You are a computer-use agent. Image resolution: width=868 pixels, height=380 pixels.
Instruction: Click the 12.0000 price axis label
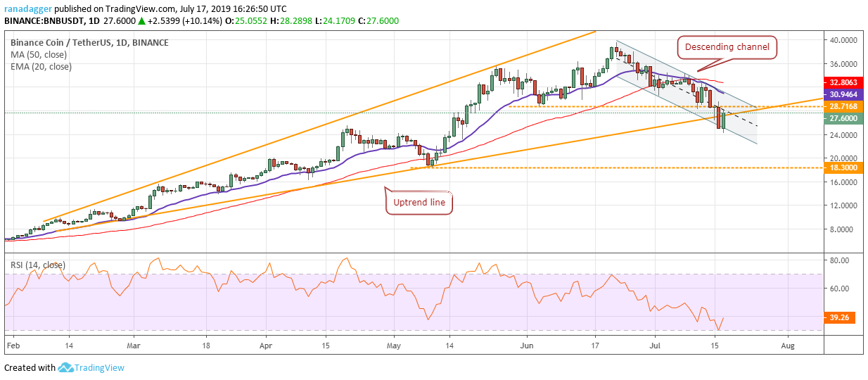pos(843,205)
